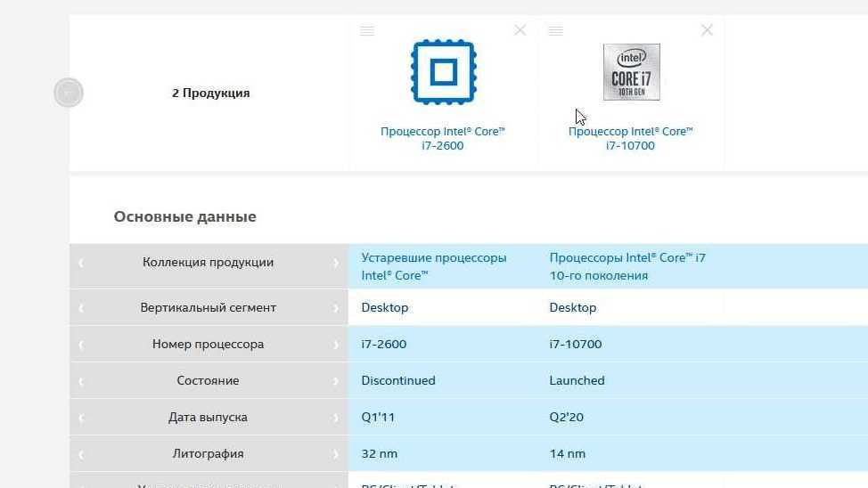This screenshot has width=868, height=488.
Task: Click the blue chip icon for i7-2600
Action: coord(443,72)
